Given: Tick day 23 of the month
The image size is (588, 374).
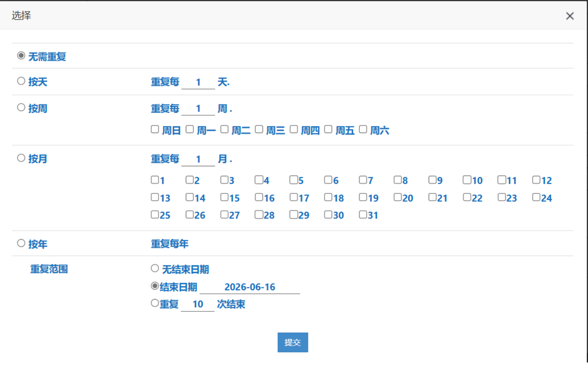Looking at the screenshot, I should pyautogui.click(x=501, y=197).
